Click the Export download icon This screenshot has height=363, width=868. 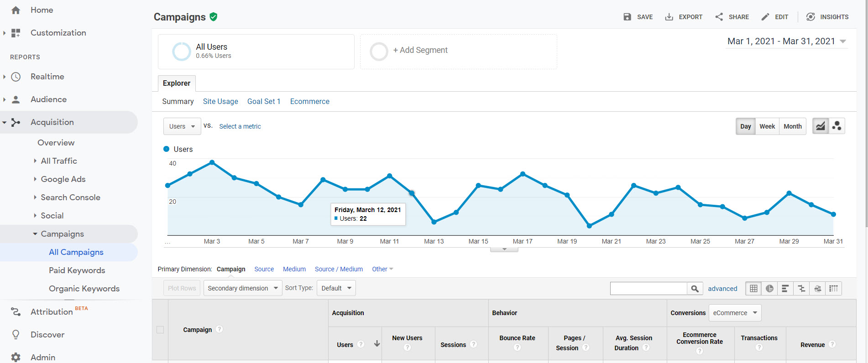click(669, 17)
